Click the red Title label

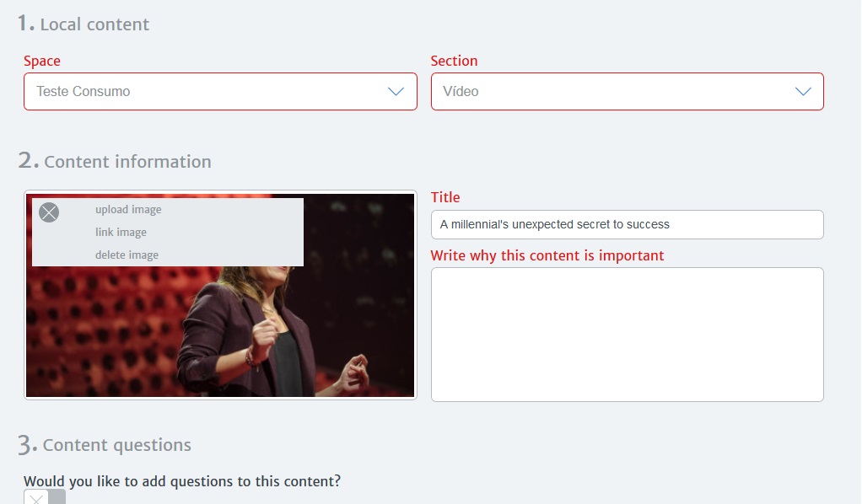[445, 197]
